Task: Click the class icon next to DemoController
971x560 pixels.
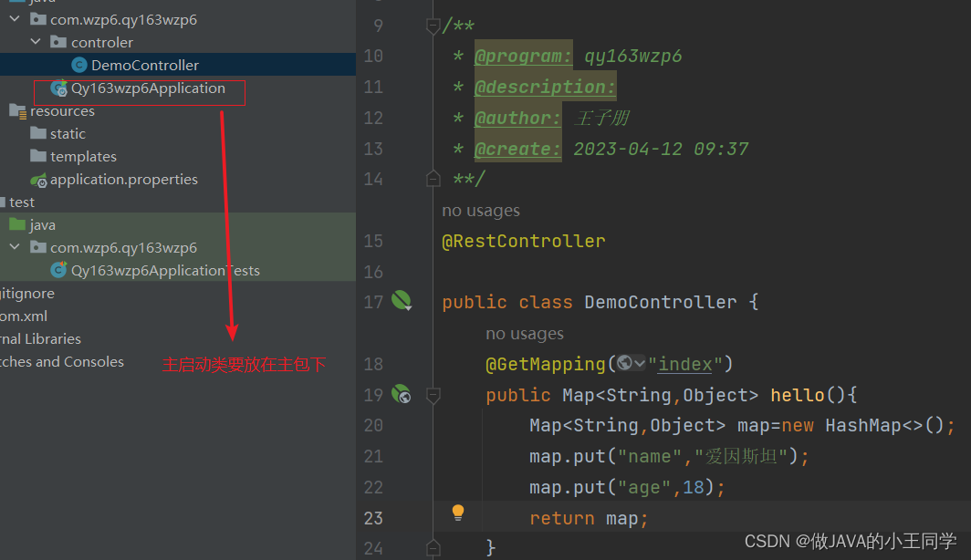Action: point(78,65)
